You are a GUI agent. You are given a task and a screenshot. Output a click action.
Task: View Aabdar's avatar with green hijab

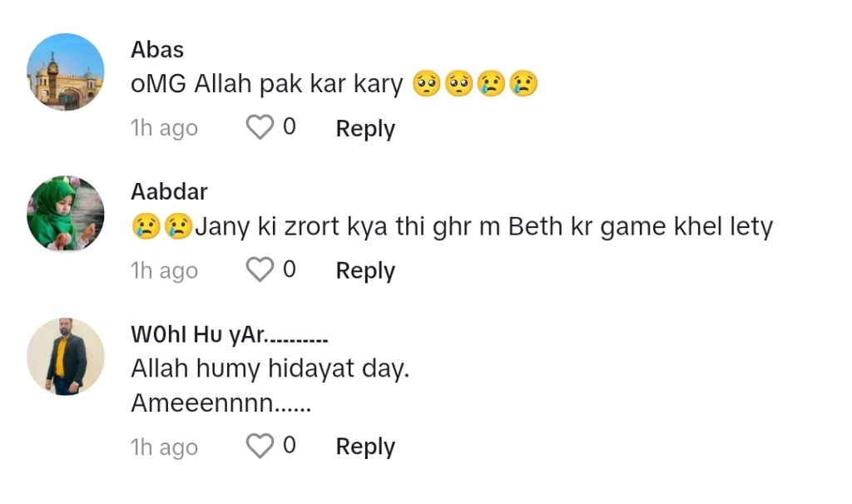pos(66,214)
